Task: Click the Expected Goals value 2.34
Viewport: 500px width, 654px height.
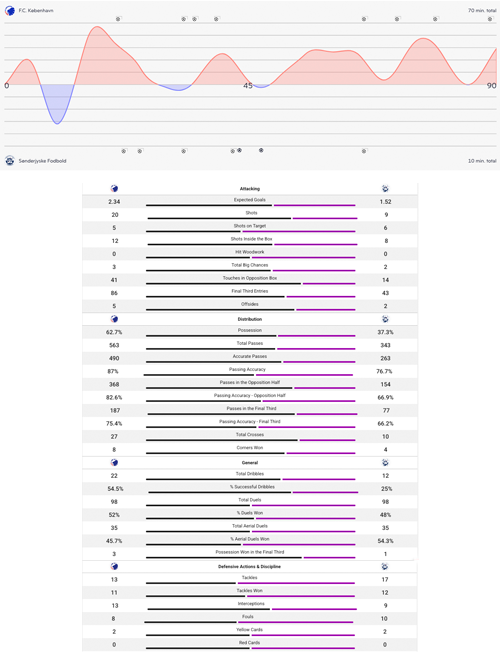Action: coord(114,201)
